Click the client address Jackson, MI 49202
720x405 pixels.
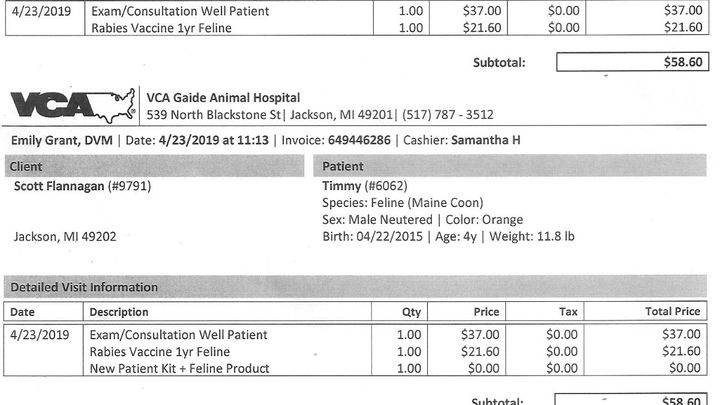click(65, 237)
